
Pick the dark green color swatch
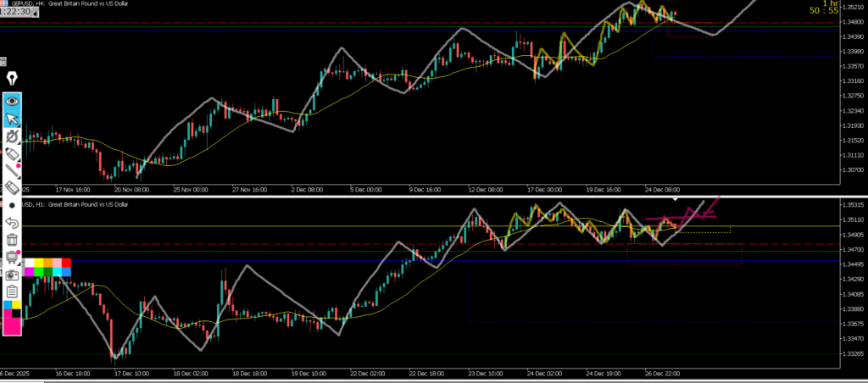(x=47, y=272)
